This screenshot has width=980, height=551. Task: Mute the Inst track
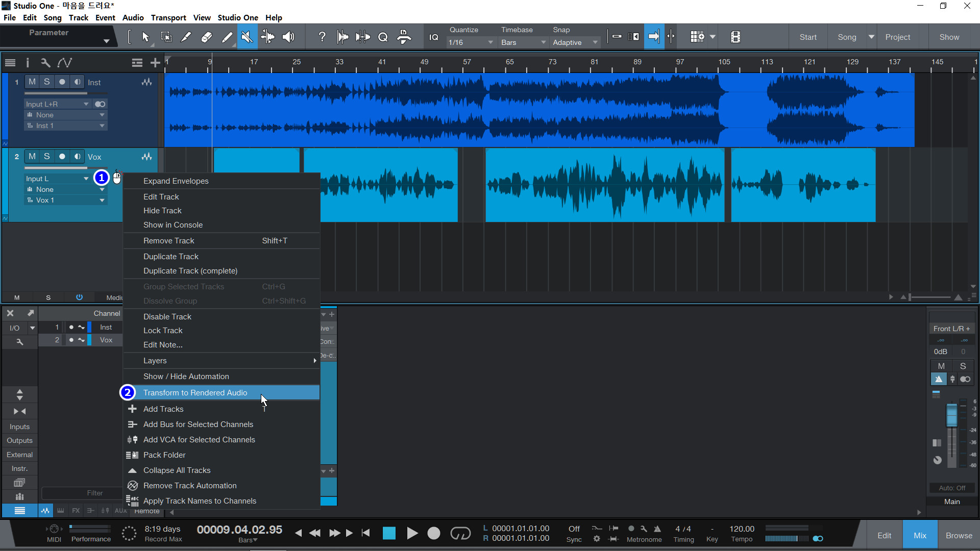[x=32, y=82]
